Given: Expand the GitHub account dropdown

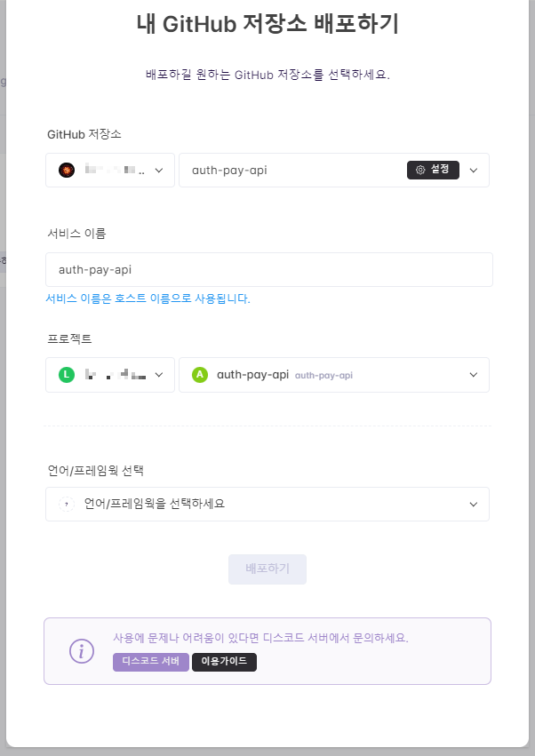Looking at the screenshot, I should tap(109, 169).
